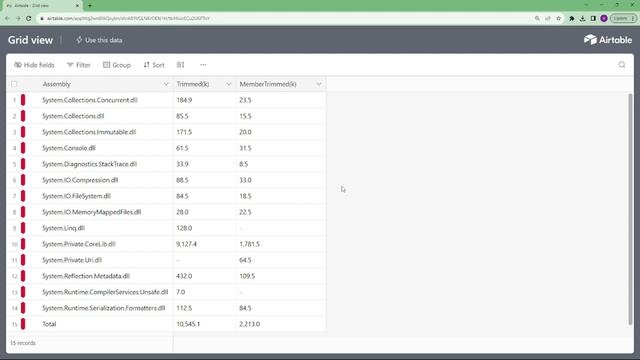Toggle the browser side panel icon
Viewport: 640px width, 360px height.
pos(593,18)
